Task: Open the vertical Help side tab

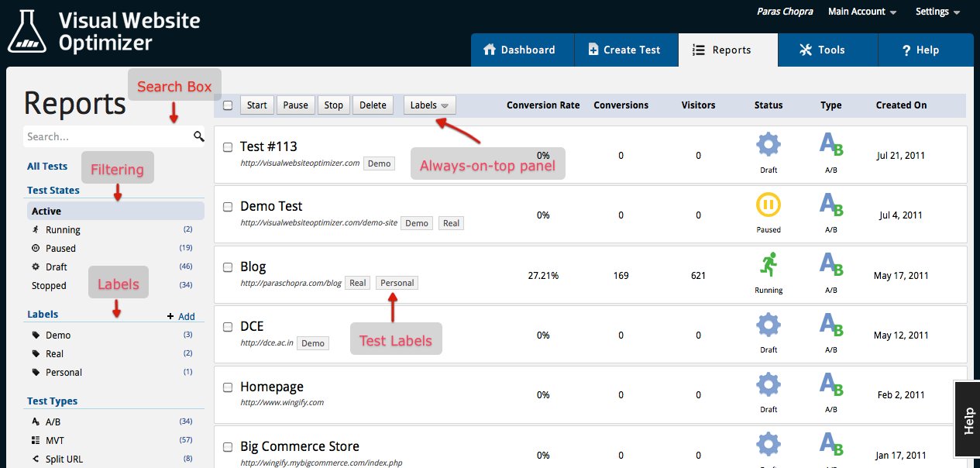Action: pyautogui.click(x=968, y=419)
